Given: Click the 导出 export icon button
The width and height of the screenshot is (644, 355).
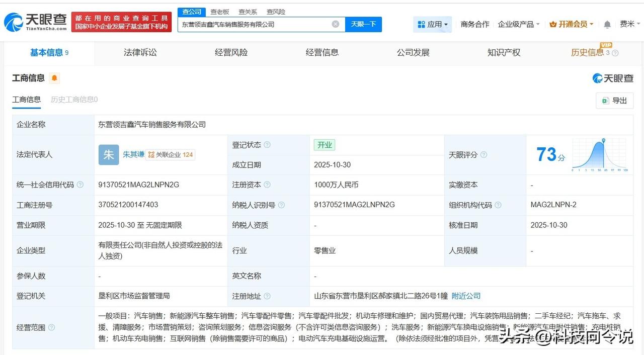Looking at the screenshot, I should (614, 101).
